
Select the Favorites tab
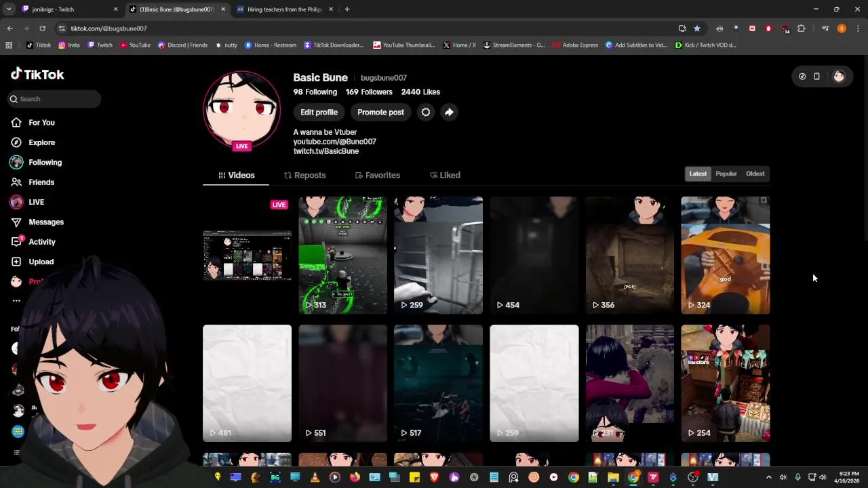(377, 176)
